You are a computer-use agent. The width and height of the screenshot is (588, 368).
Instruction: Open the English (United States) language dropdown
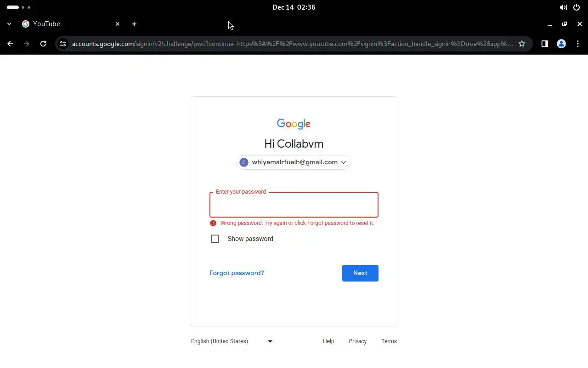[x=232, y=341]
